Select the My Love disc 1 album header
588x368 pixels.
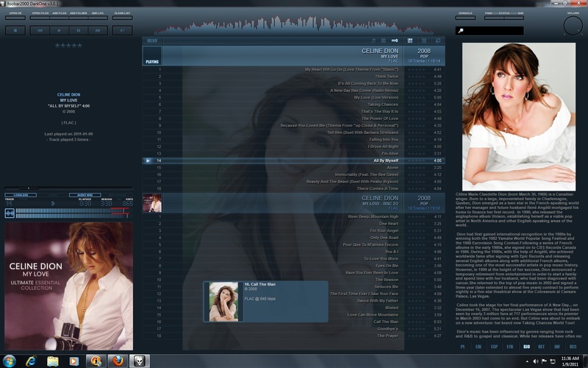(293, 56)
